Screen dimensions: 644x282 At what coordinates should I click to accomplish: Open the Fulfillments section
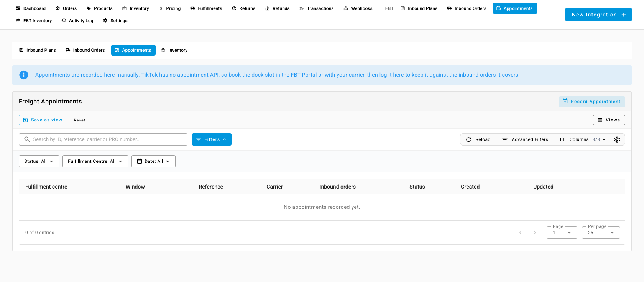(x=206, y=8)
